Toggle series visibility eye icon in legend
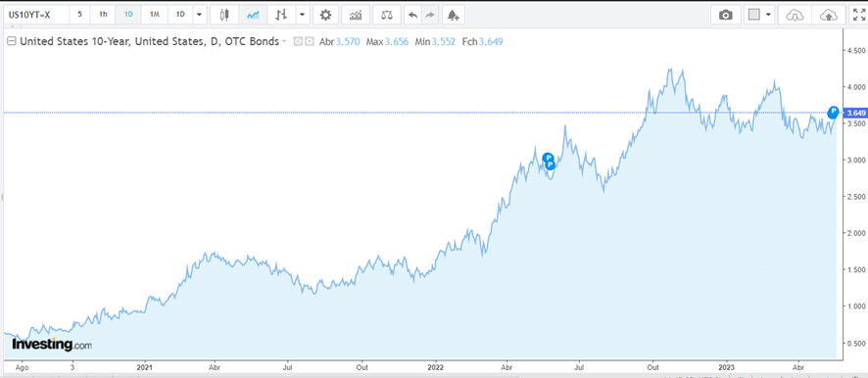 (298, 41)
